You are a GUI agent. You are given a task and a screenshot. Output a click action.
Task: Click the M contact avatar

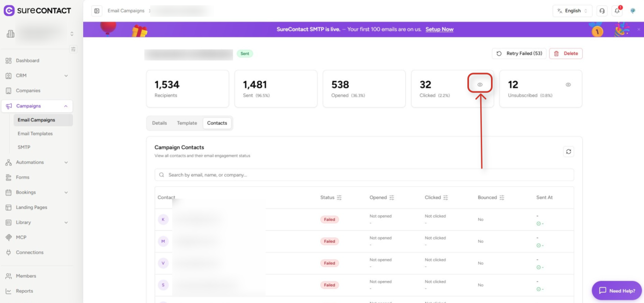coord(163,241)
